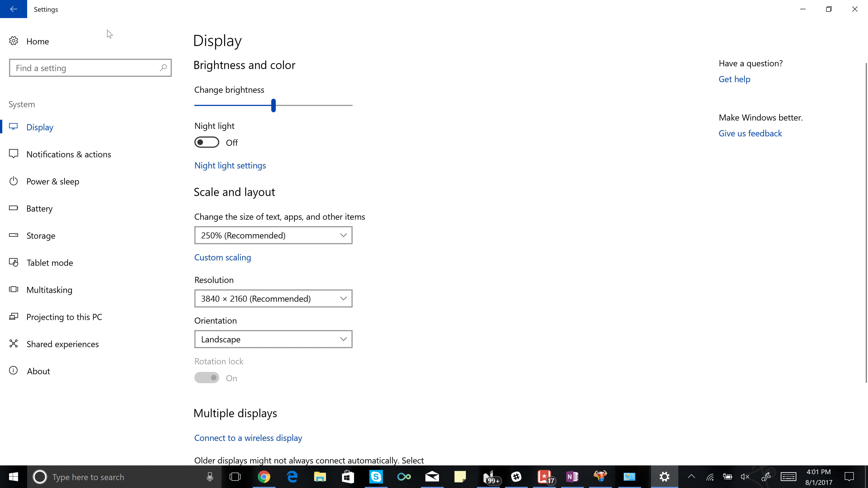868x488 pixels.
Task: Open Tablet mode settings
Action: click(x=50, y=262)
